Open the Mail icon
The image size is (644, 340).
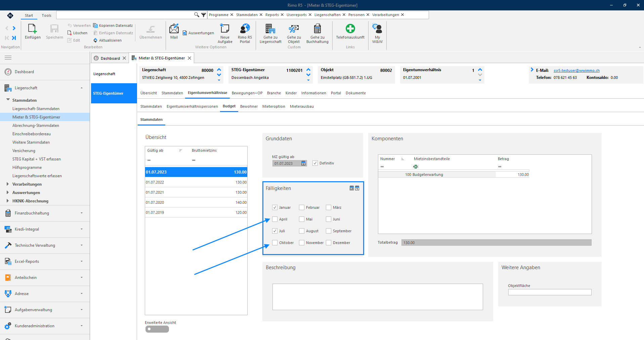pos(174,29)
